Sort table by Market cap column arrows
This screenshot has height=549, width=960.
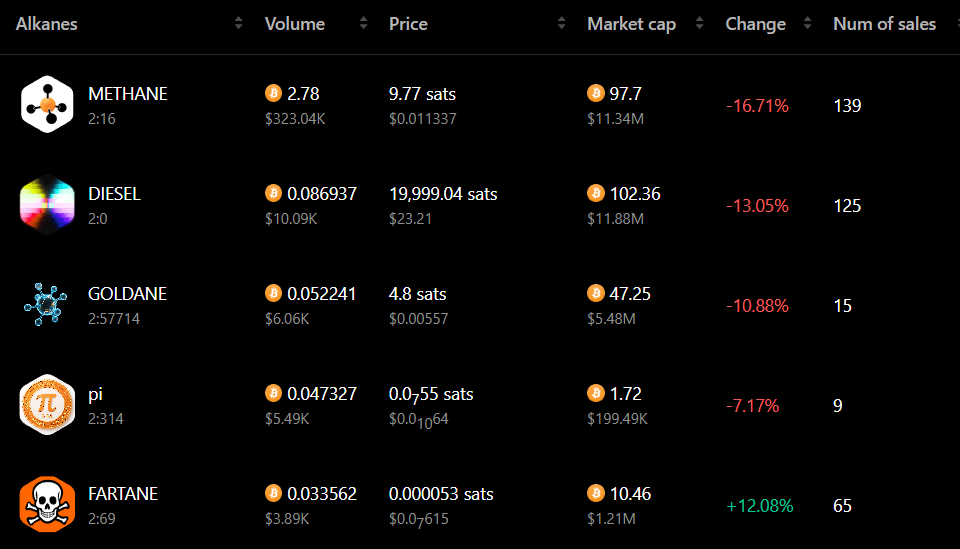pos(699,23)
